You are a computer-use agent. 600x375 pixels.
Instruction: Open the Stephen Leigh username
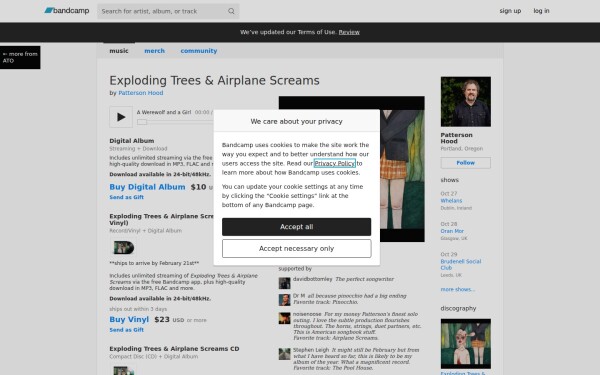pyautogui.click(x=311, y=350)
